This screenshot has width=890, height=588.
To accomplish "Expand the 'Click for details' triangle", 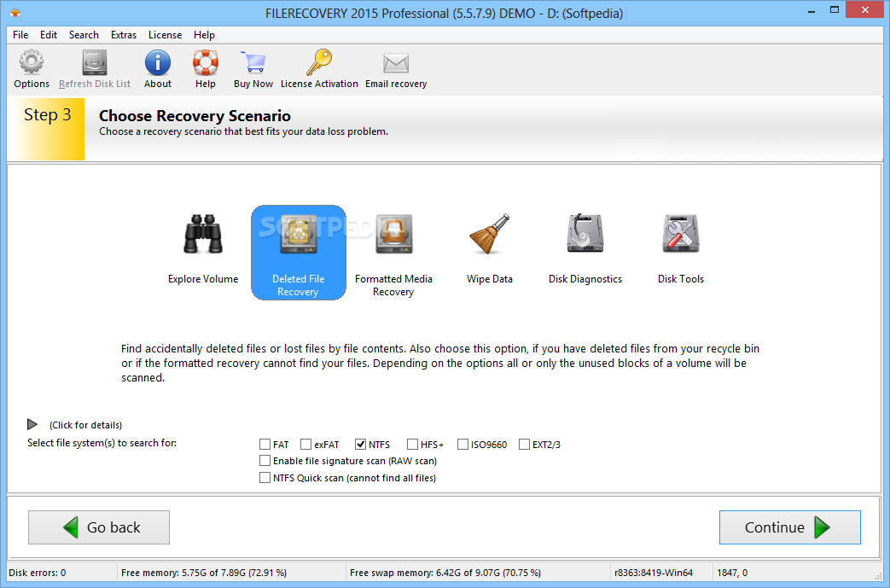I will pos(32,424).
